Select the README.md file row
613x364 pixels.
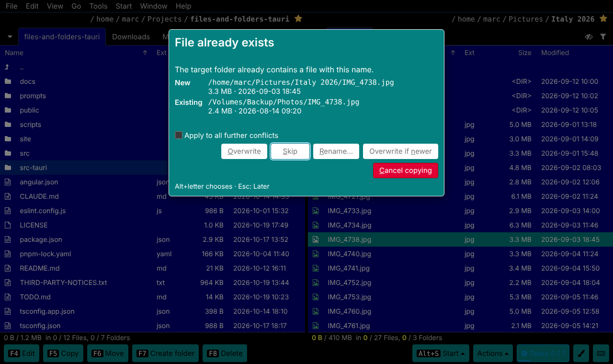pos(153,268)
